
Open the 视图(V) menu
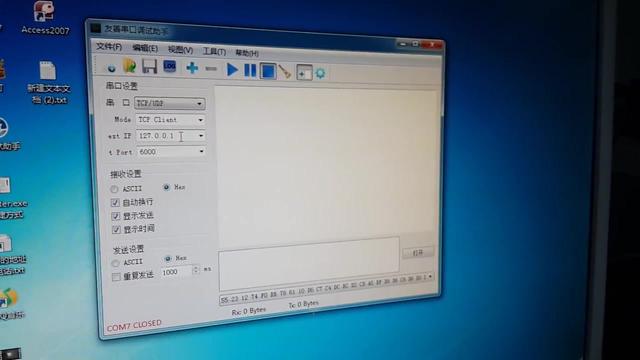(x=180, y=50)
